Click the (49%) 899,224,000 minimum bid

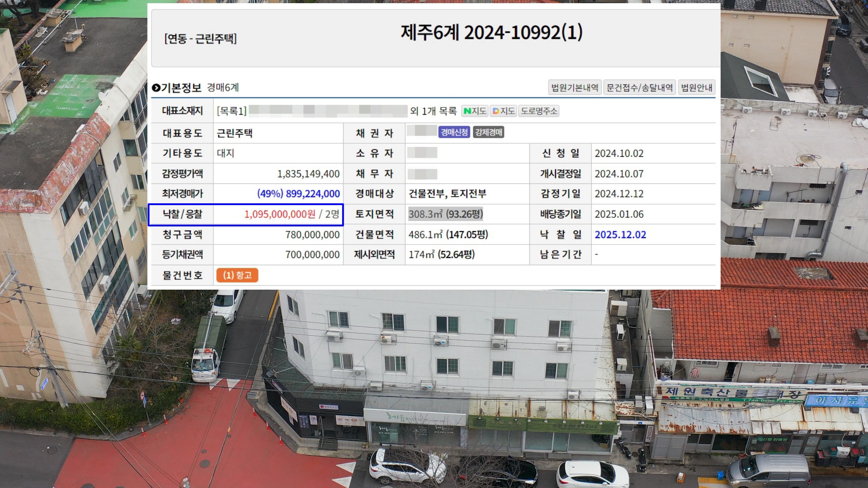pyautogui.click(x=298, y=194)
